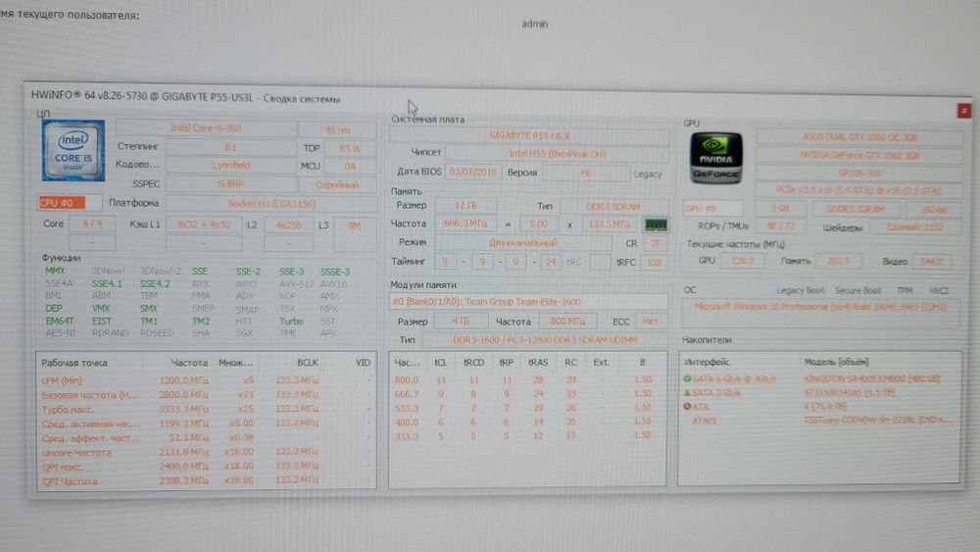Click the 666.3 МГц memory frequency field

coord(465,224)
